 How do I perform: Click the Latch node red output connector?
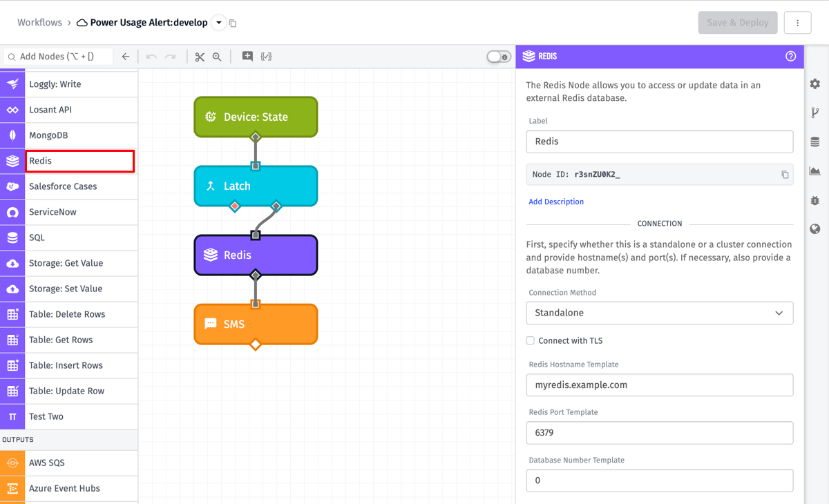tap(235, 206)
